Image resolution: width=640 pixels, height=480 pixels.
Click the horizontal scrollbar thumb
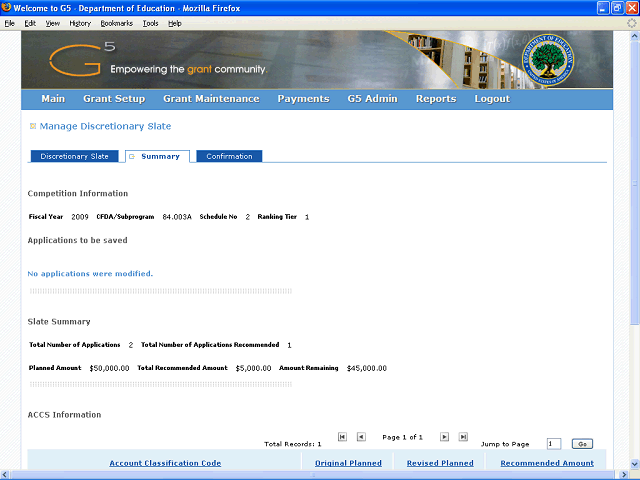click(x=313, y=475)
